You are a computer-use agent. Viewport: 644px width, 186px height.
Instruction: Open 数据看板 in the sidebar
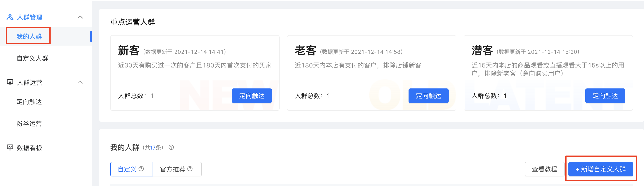coord(29,147)
